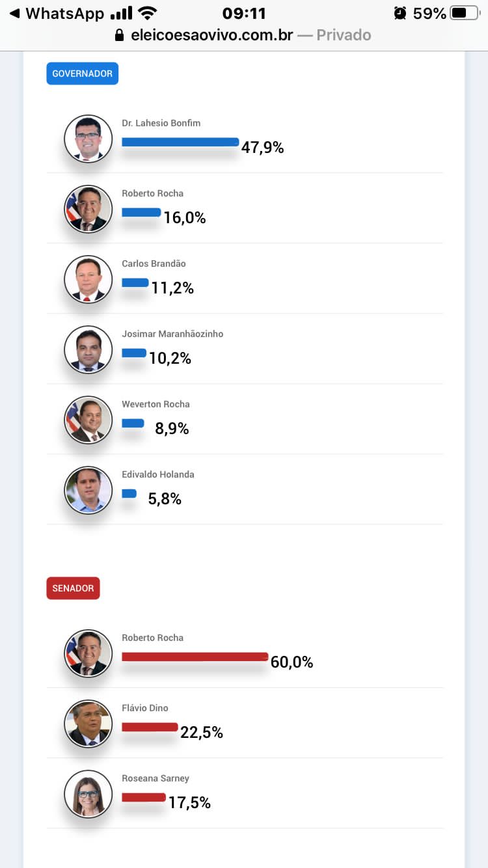Tap Flávio Dino's senator photo
The height and width of the screenshot is (868, 488).
[88, 724]
